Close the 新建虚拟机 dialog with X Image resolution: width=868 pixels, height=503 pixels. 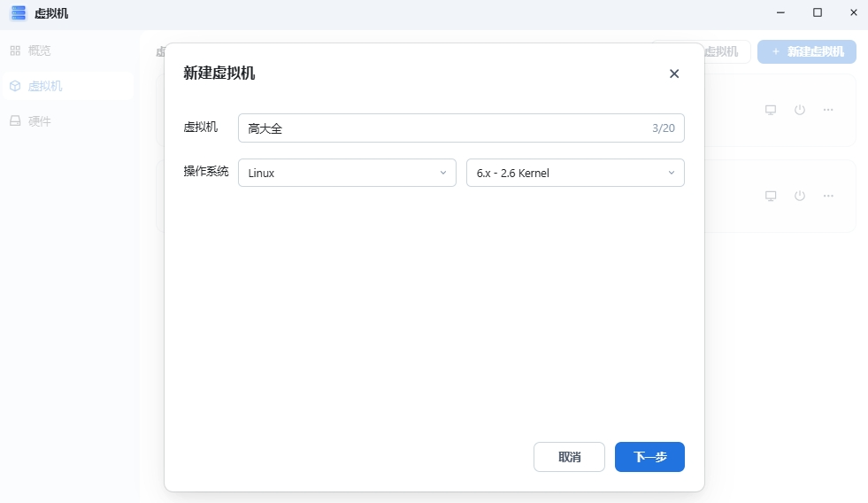click(674, 74)
